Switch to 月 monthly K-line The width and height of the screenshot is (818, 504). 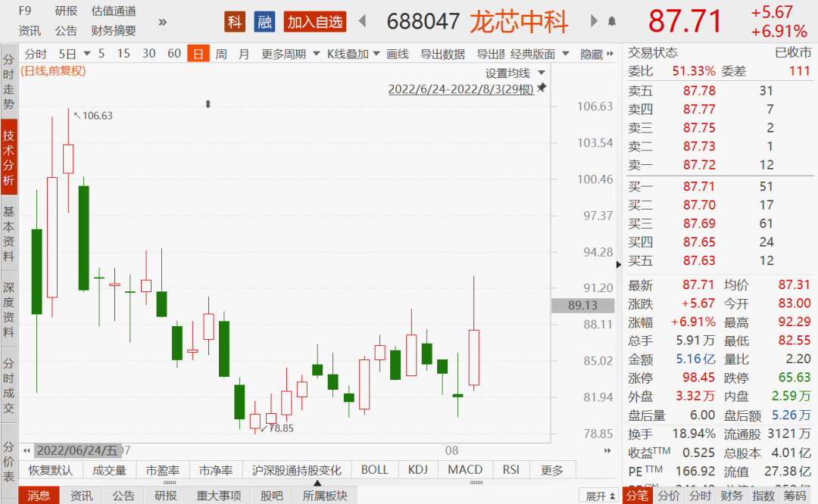(244, 54)
